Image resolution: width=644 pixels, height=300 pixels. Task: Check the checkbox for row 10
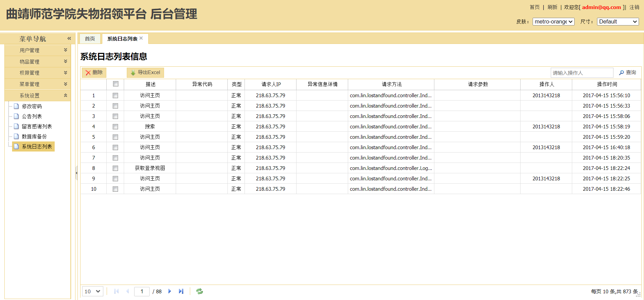115,189
